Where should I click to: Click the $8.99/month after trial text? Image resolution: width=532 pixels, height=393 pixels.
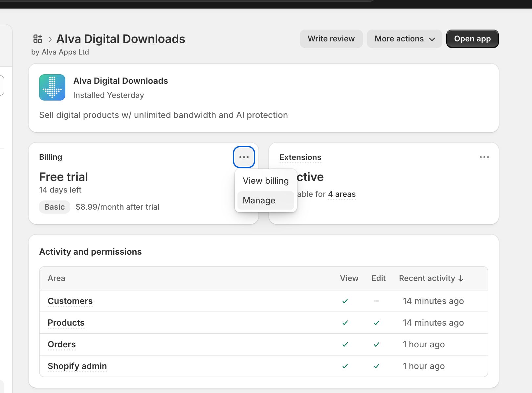pyautogui.click(x=118, y=207)
